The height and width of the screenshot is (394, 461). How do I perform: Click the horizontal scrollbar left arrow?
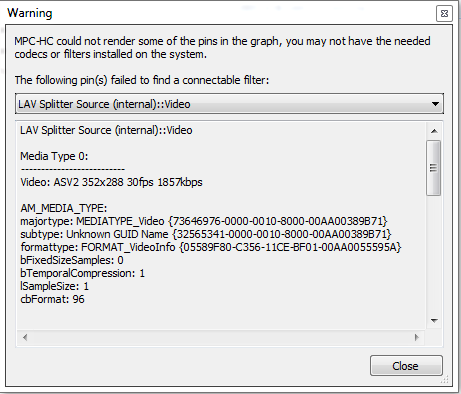pyautogui.click(x=25, y=337)
